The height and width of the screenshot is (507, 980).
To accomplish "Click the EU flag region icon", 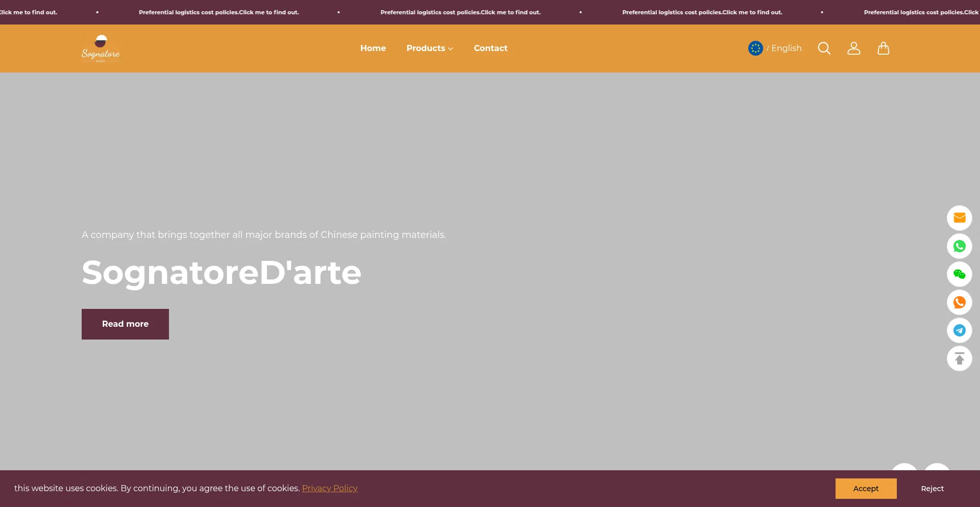I will (x=755, y=48).
